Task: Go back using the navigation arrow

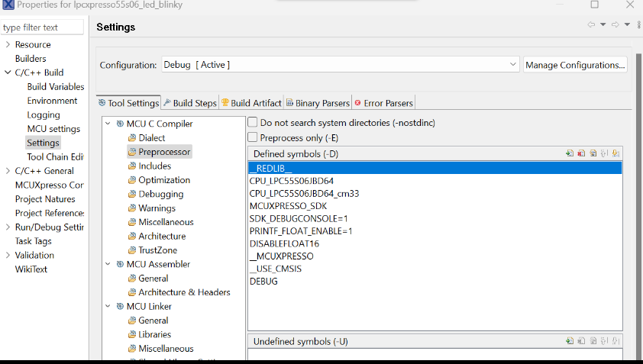Action: [x=591, y=24]
